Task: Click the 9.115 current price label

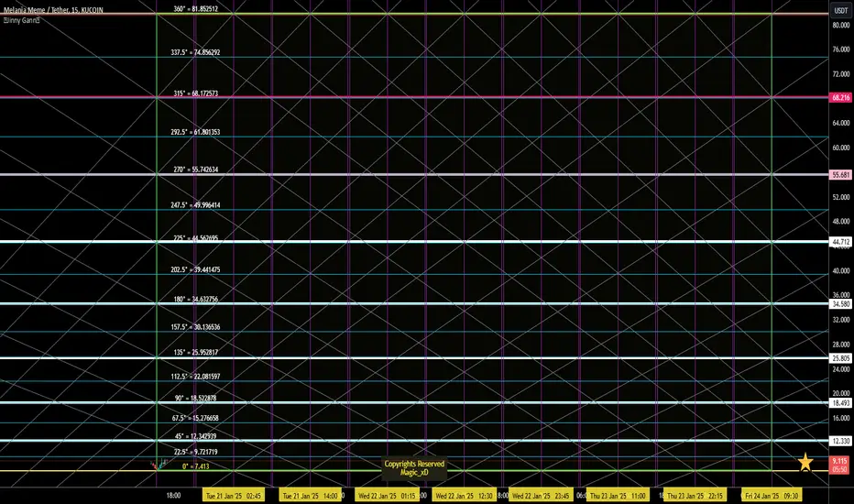Action: (x=840, y=461)
